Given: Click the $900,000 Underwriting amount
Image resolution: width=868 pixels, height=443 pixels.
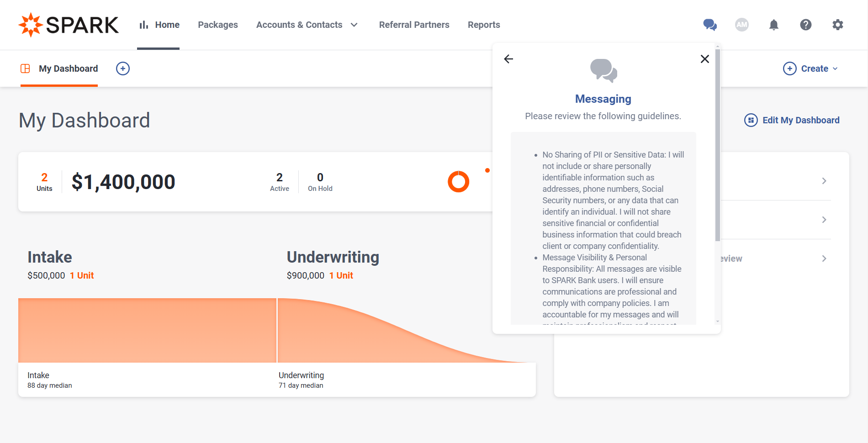Looking at the screenshot, I should (306, 275).
